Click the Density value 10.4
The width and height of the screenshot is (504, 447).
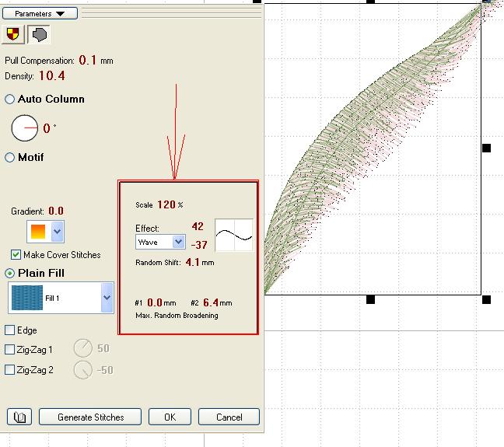51,75
